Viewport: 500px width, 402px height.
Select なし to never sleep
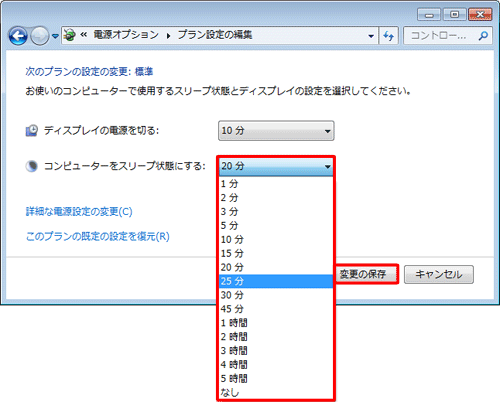(x=276, y=392)
